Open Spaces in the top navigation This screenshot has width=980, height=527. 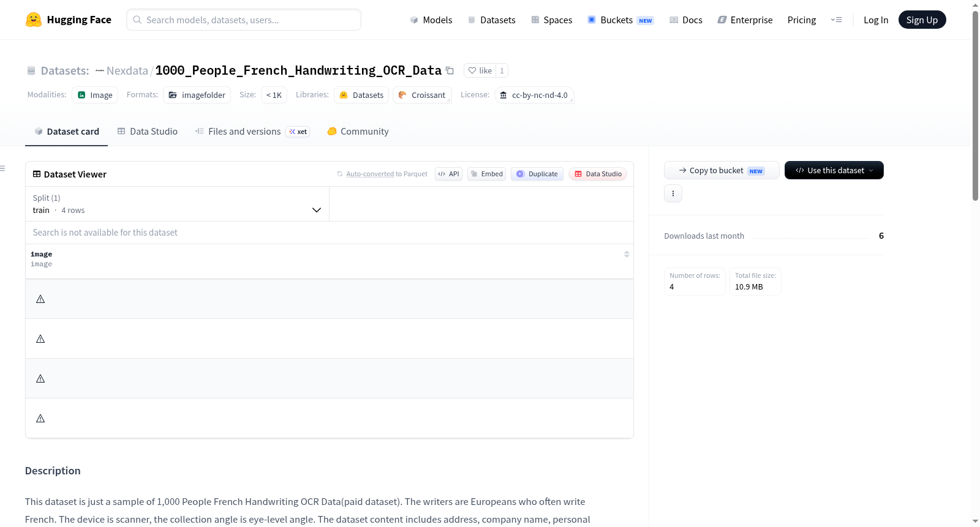tap(551, 20)
